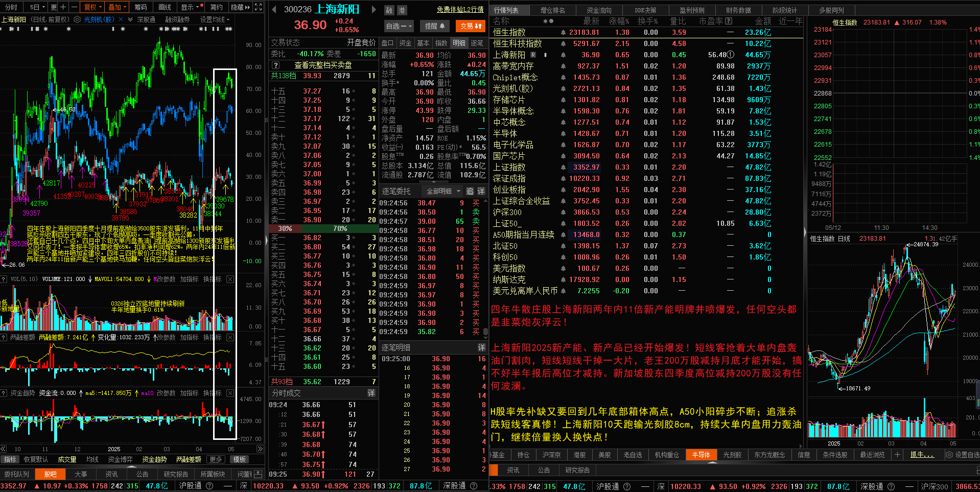Expand panel via arrow above 逐笔委托
980x492 pixels.
pyautogui.click(x=434, y=182)
